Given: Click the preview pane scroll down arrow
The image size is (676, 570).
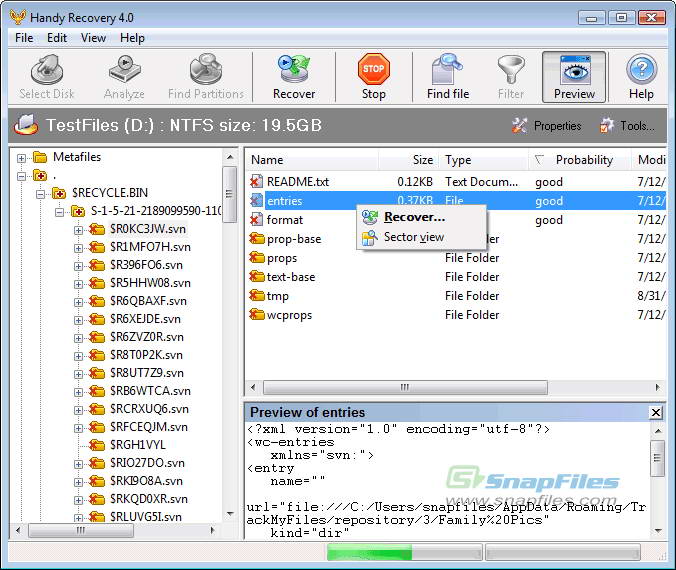Looking at the screenshot, I should point(657,530).
